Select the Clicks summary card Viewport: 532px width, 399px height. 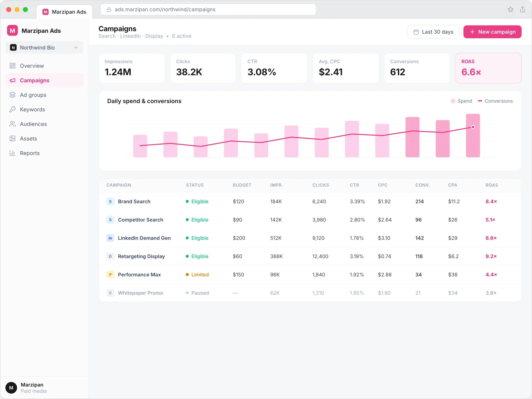(x=203, y=68)
